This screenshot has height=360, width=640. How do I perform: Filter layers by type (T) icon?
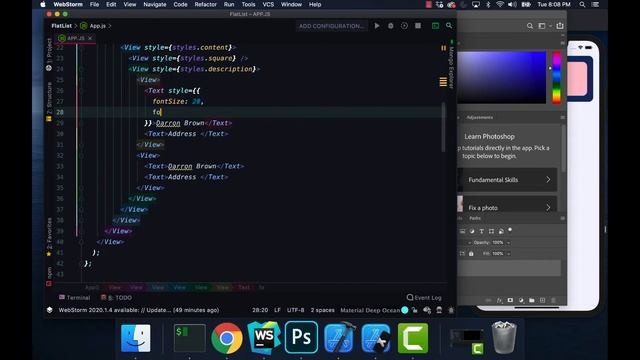(482, 231)
